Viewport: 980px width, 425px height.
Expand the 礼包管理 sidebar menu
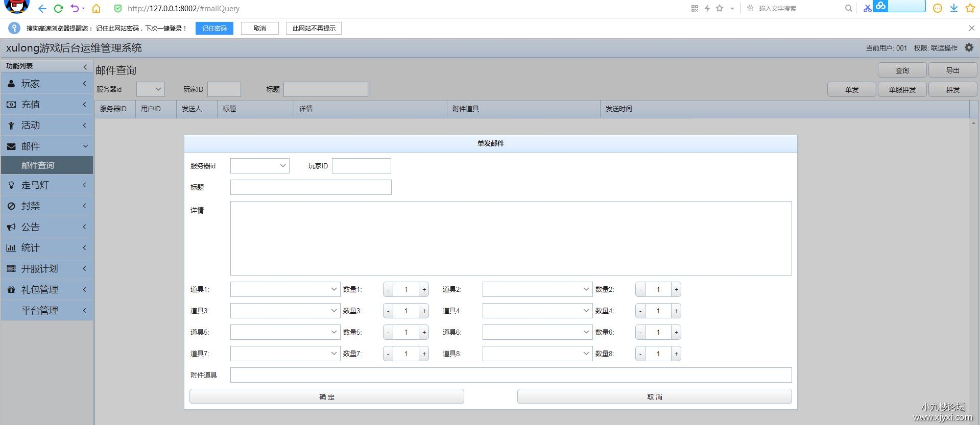pos(46,289)
